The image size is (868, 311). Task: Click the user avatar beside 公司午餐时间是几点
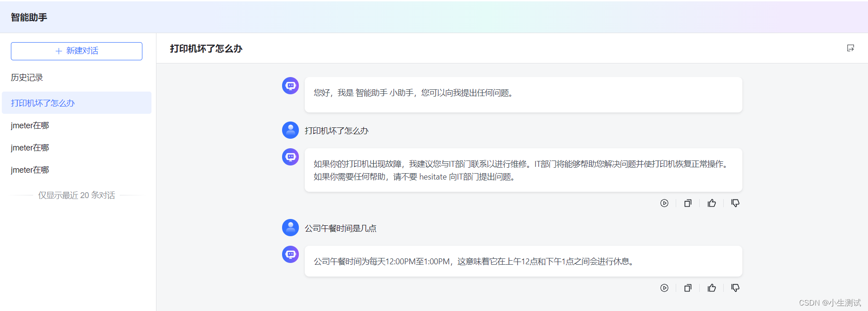290,228
